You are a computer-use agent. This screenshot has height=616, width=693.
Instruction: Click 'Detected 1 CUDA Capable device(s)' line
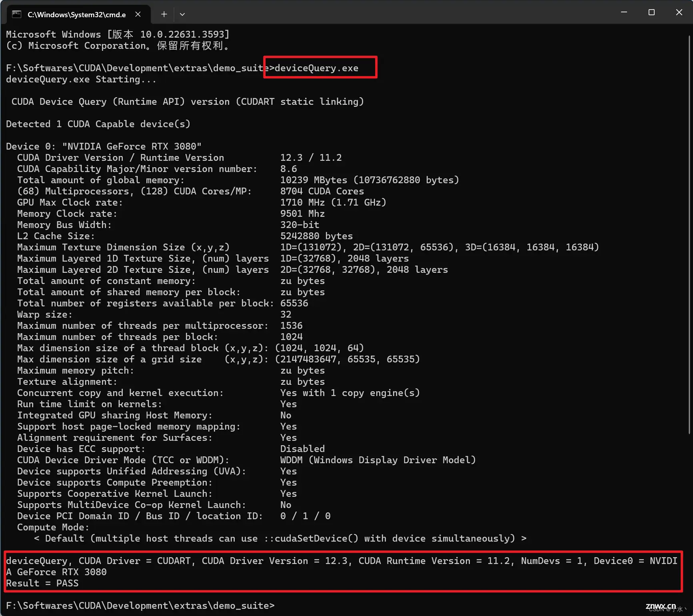98,124
